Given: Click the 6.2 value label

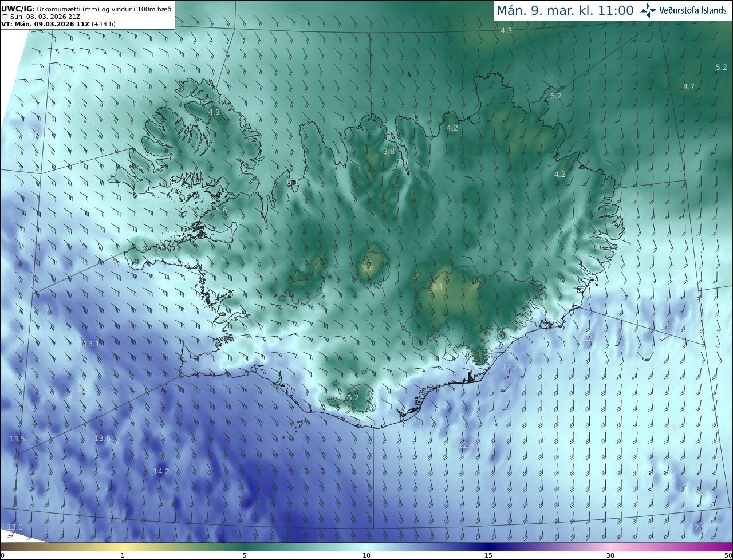Looking at the screenshot, I should click(x=556, y=96).
